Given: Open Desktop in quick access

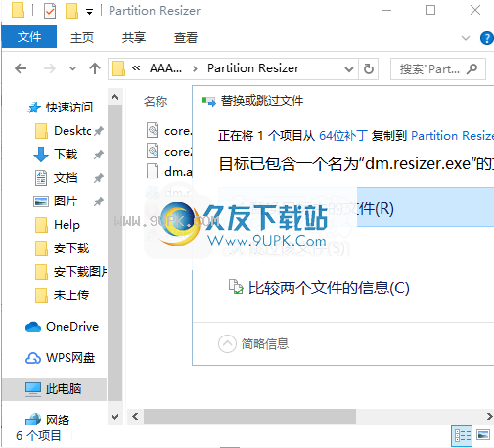Looking at the screenshot, I should point(64,131).
